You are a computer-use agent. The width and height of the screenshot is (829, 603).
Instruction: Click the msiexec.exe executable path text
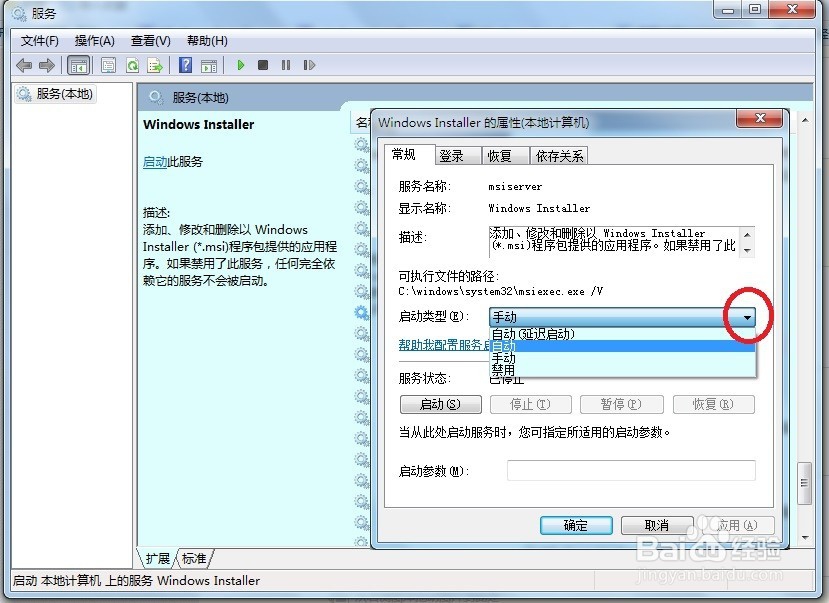[500, 292]
